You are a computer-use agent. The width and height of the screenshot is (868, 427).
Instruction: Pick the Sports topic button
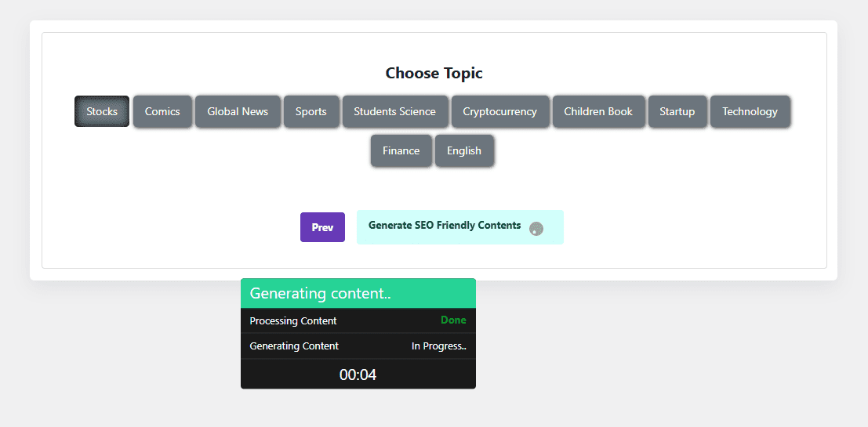point(311,111)
